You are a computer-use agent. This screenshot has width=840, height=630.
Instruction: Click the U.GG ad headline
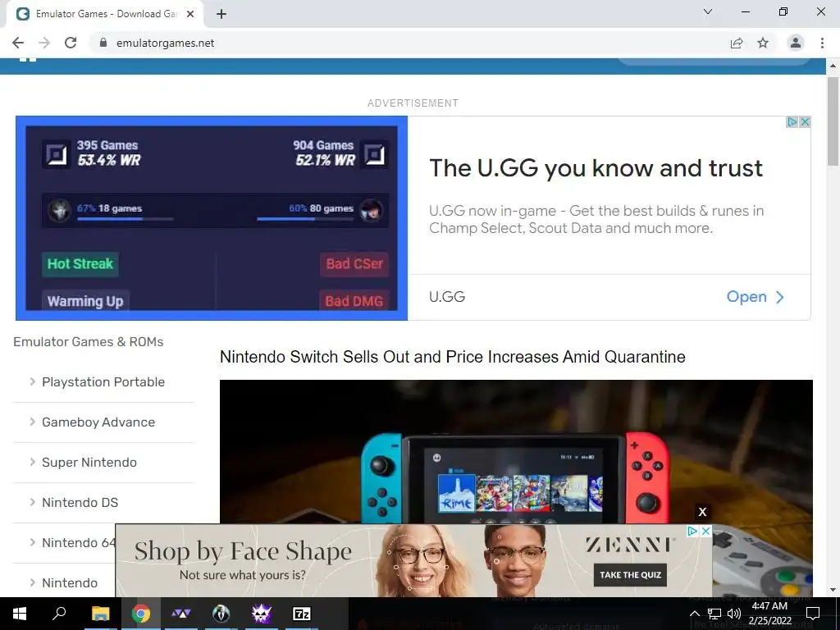coord(596,168)
